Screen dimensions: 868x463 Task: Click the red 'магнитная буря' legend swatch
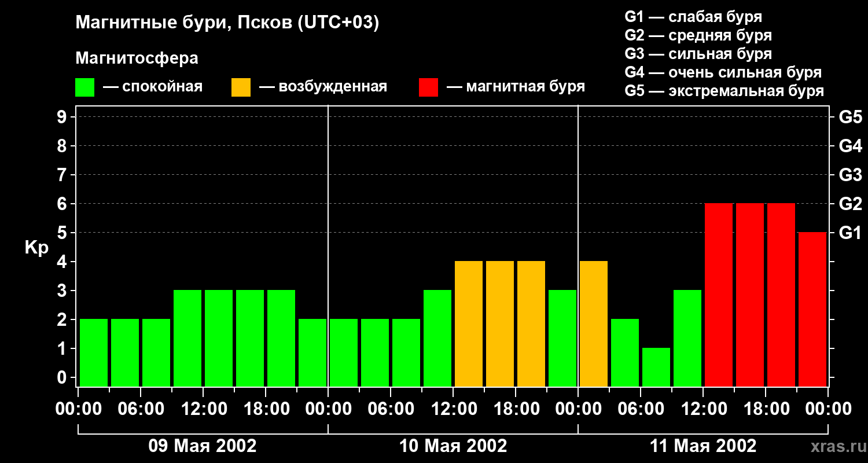click(428, 87)
